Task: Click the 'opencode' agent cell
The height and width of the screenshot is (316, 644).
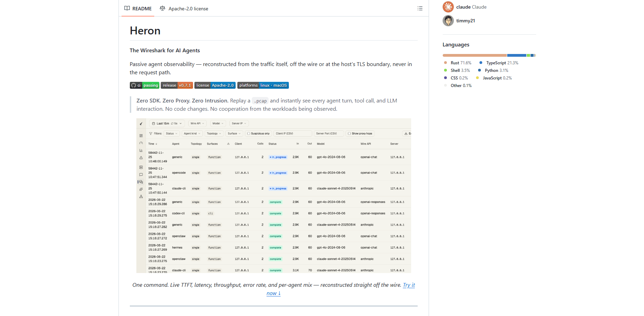Action: click(x=179, y=173)
